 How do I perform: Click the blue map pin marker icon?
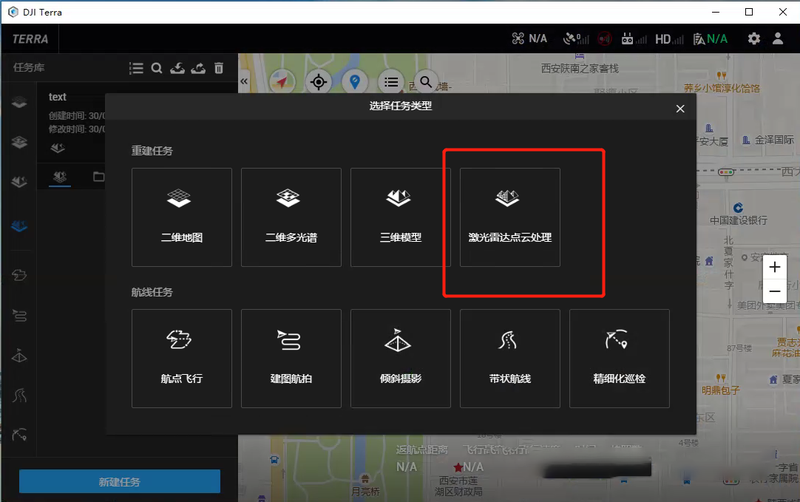[355, 82]
